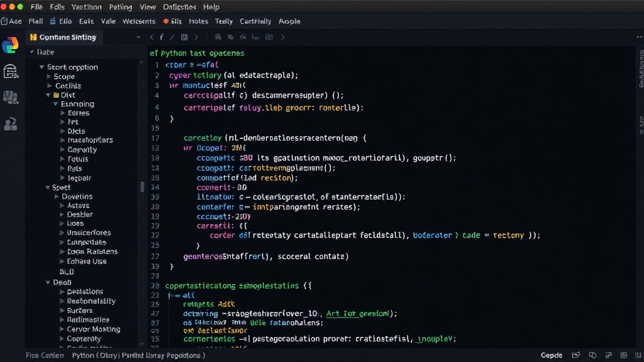
Task: Open the View menu
Action: point(147,7)
